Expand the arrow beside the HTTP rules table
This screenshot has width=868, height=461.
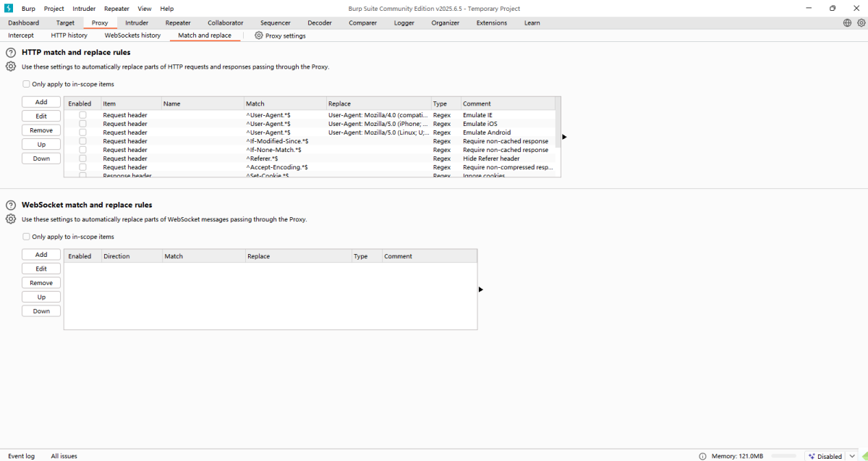(x=564, y=136)
